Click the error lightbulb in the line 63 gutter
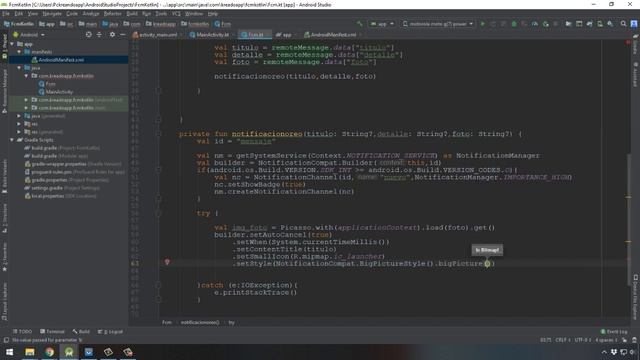The image size is (640, 360). click(167, 262)
